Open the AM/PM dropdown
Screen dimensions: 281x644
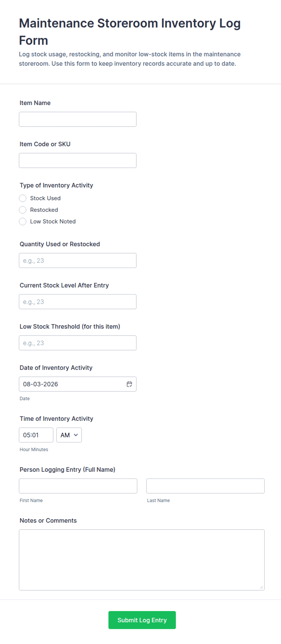(x=69, y=435)
